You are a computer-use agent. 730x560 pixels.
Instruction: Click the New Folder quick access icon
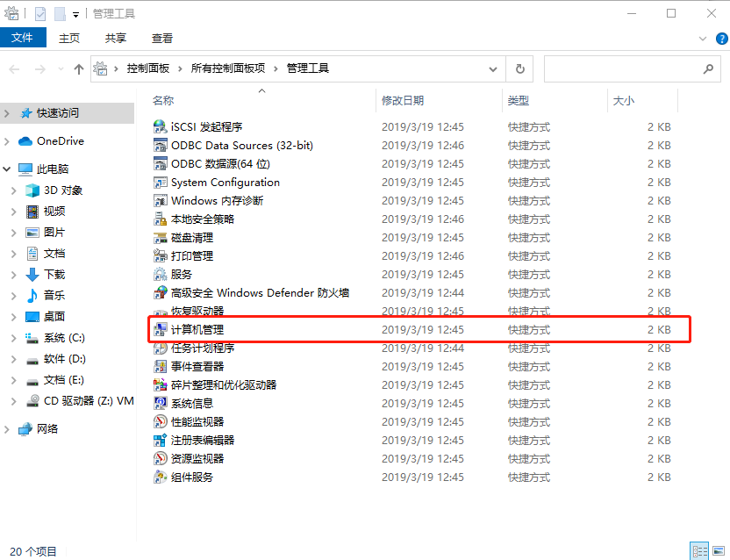pyautogui.click(x=58, y=12)
